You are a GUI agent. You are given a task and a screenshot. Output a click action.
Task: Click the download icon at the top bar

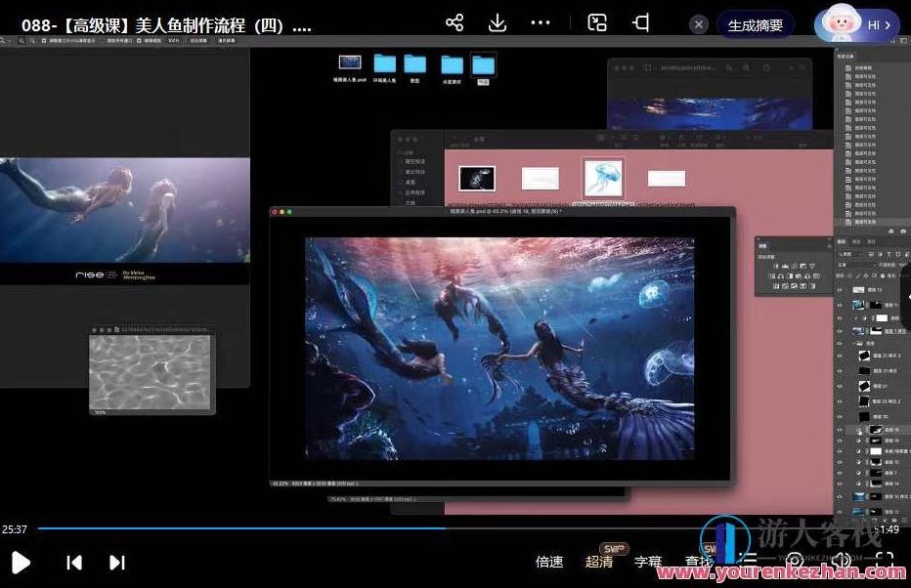[x=498, y=21]
